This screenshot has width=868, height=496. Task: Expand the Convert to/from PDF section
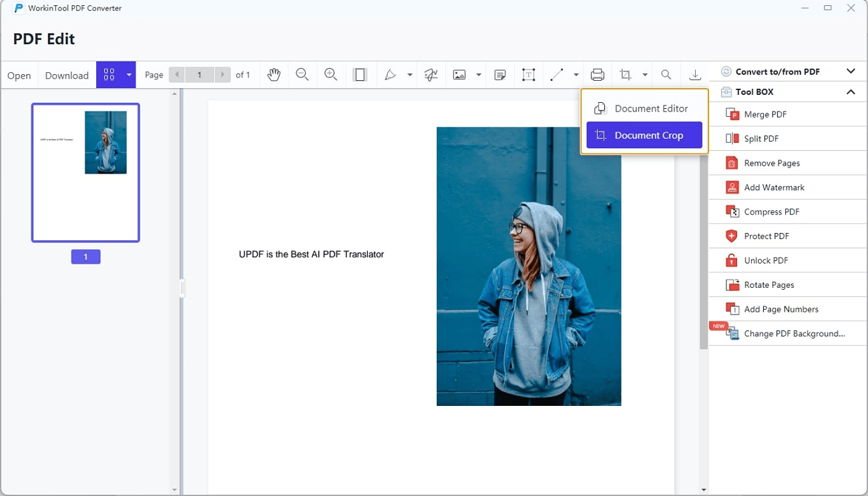[x=850, y=71]
